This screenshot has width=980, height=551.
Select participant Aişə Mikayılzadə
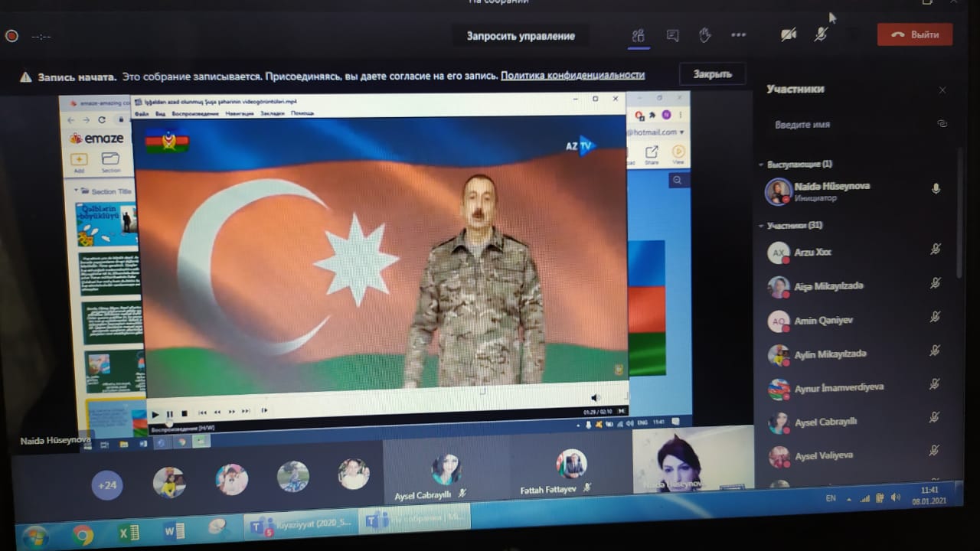pos(854,286)
